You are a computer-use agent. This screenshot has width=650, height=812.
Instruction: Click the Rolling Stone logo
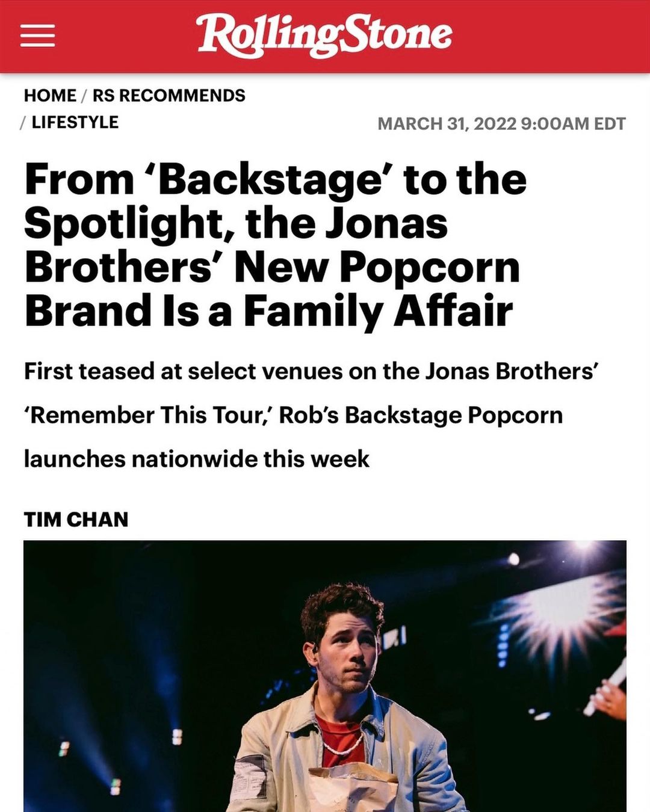coord(324,35)
